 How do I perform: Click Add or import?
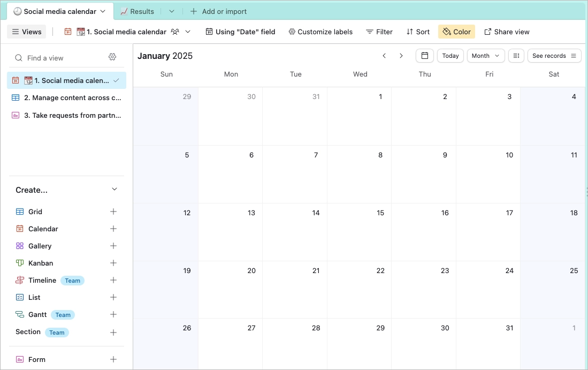pyautogui.click(x=218, y=11)
